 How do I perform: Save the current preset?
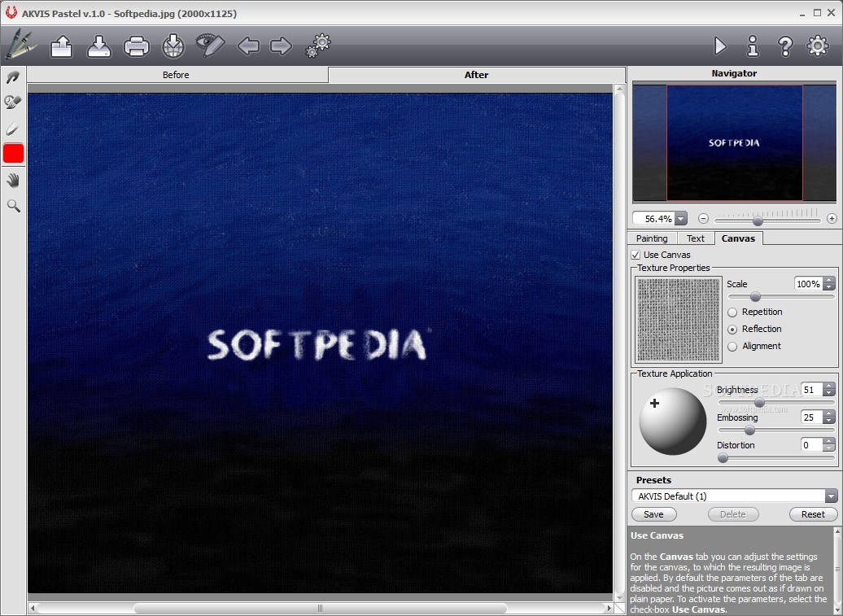coord(653,514)
